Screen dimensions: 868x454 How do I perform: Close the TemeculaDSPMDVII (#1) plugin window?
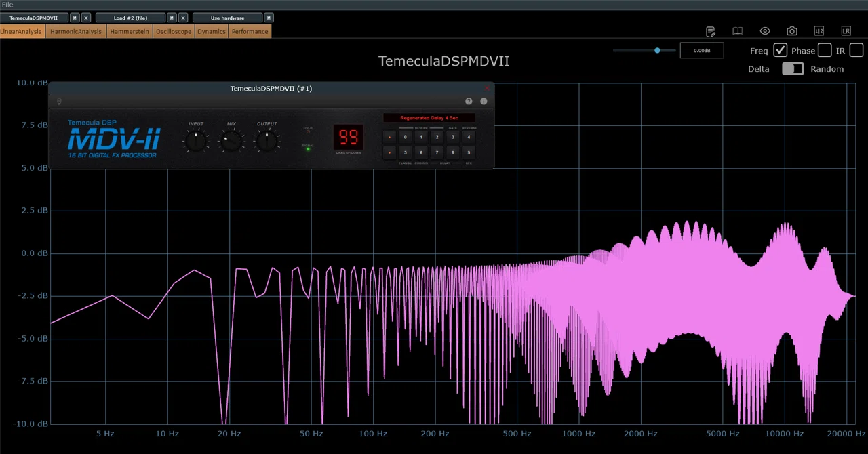click(x=486, y=89)
